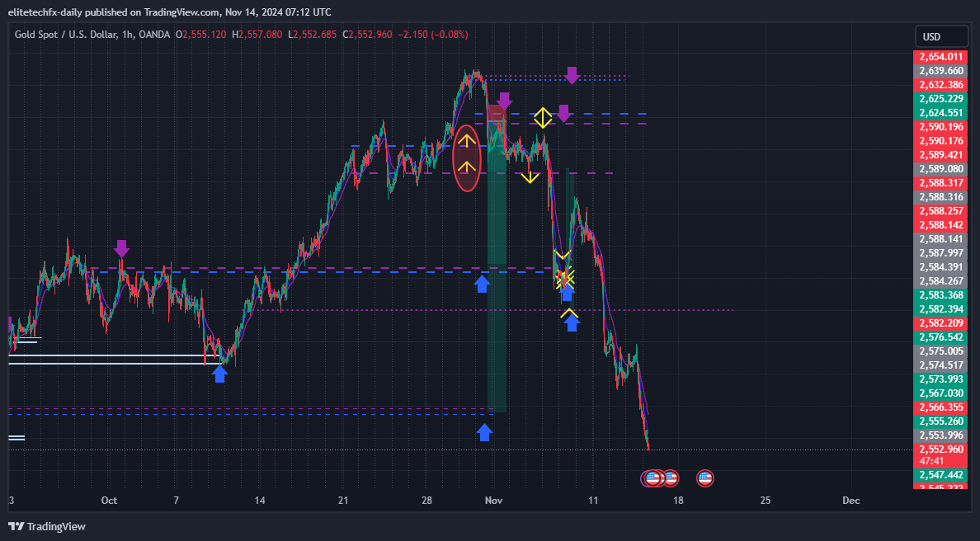Click the 28 date label on time axis

click(x=426, y=501)
